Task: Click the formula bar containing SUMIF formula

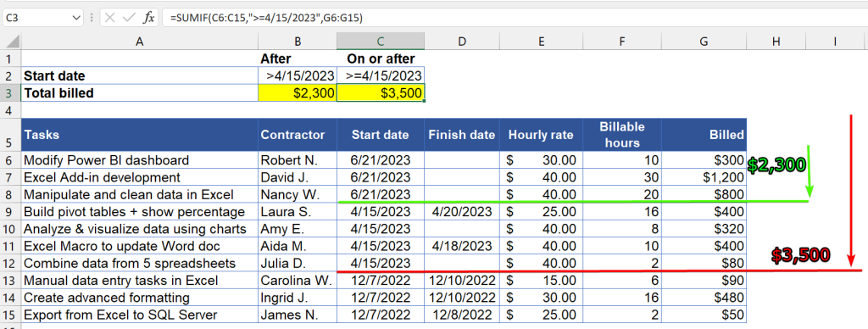Action: (x=515, y=18)
